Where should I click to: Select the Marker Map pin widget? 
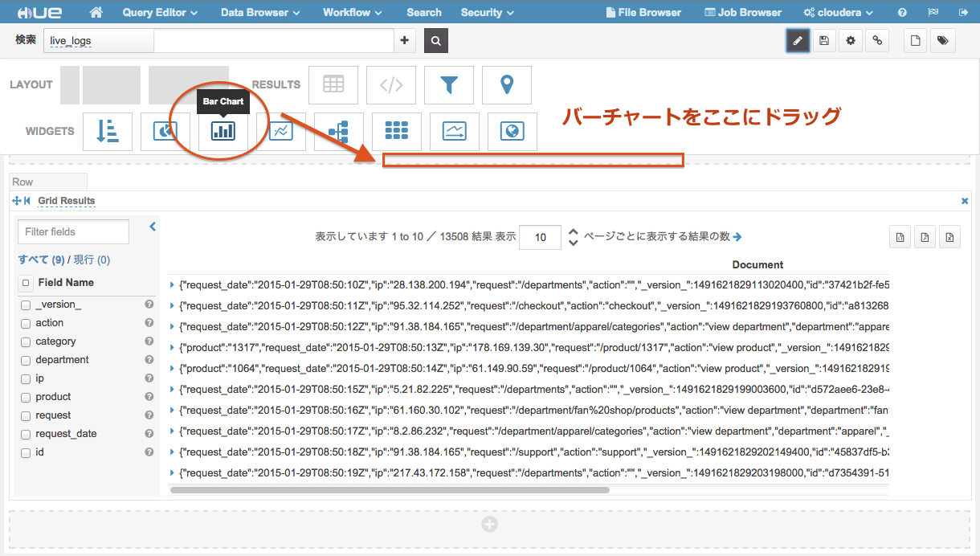(507, 84)
